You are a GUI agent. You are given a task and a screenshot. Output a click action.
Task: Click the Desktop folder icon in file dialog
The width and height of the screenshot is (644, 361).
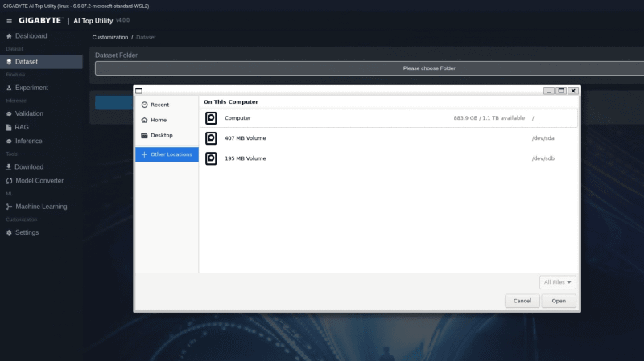(x=144, y=135)
